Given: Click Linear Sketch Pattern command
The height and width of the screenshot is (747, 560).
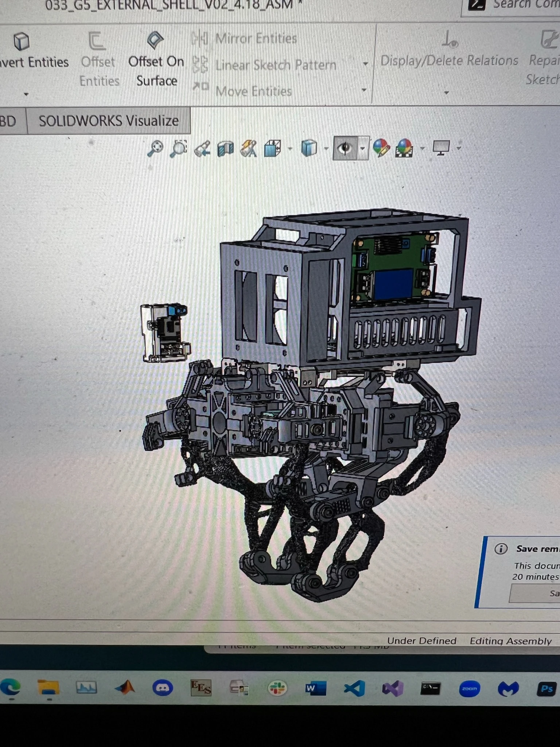Looking at the screenshot, I should tap(264, 65).
